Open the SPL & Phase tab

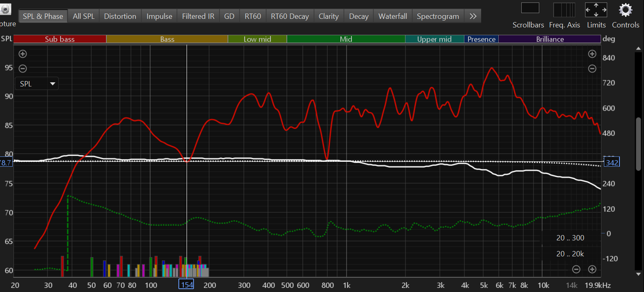pos(43,16)
